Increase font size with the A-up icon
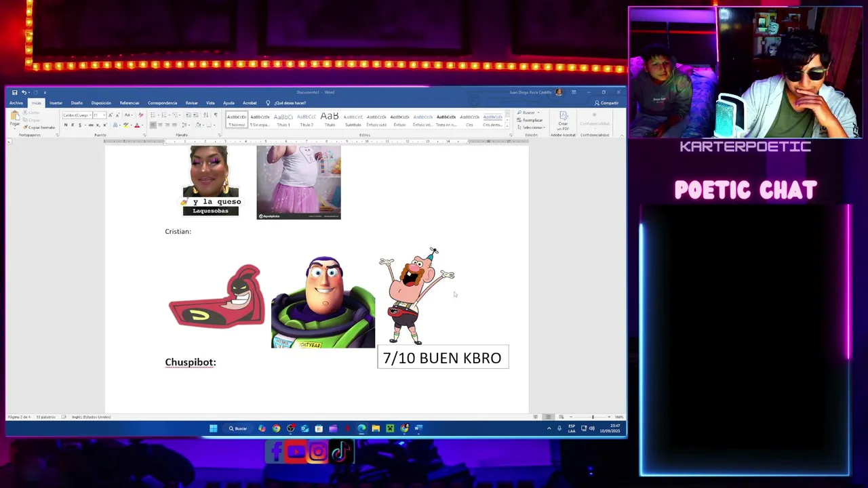The image size is (868, 488). 111,115
